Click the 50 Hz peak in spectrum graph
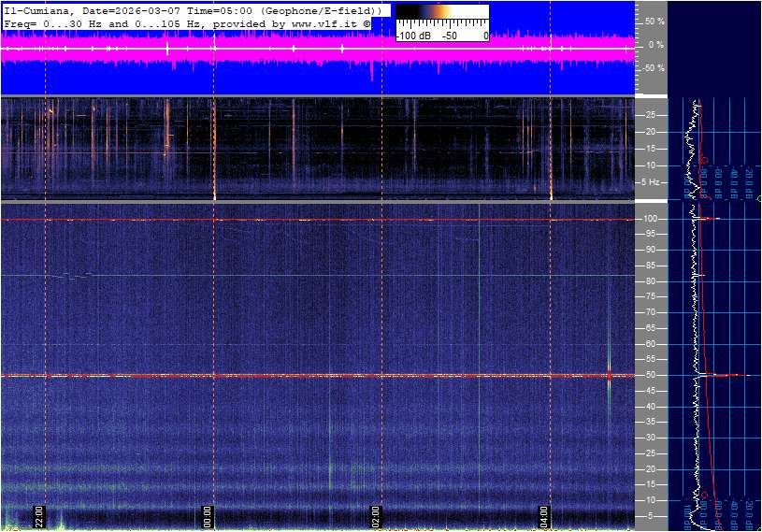The width and height of the screenshot is (762, 532). point(725,375)
